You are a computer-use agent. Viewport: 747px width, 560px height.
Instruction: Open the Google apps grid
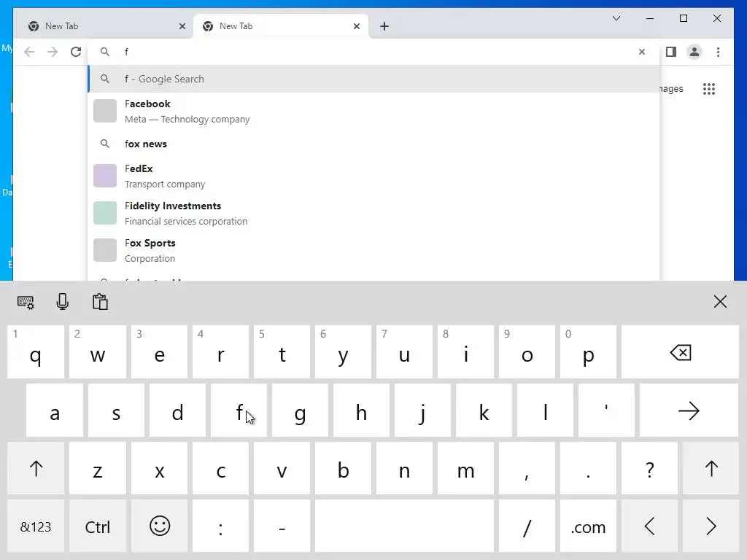[709, 89]
